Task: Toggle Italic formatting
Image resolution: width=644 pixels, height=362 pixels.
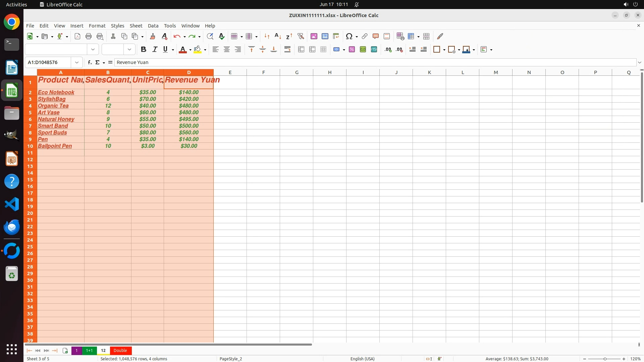Action: pyautogui.click(x=155, y=50)
